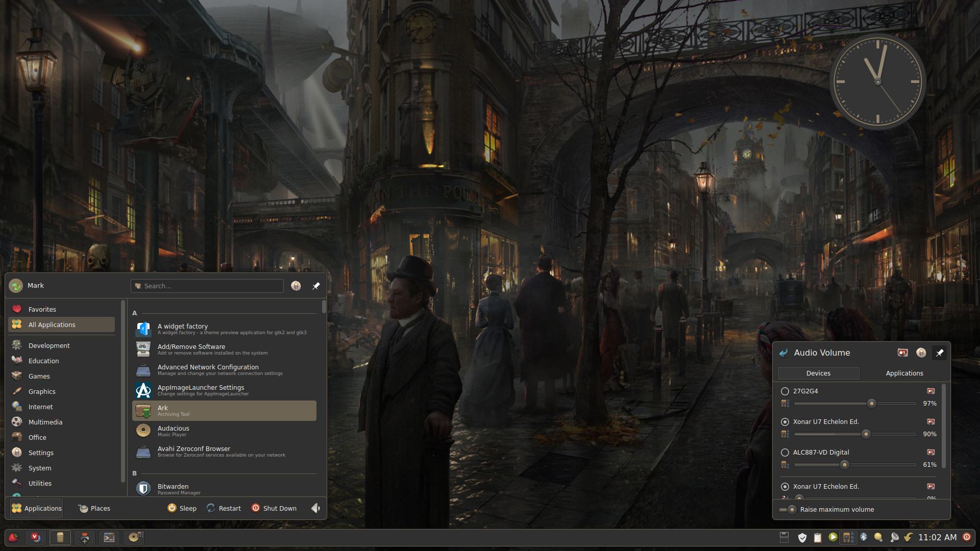Adjust the Xonar U7 90% volume slider
This screenshot has width=980, height=551.
(x=855, y=434)
